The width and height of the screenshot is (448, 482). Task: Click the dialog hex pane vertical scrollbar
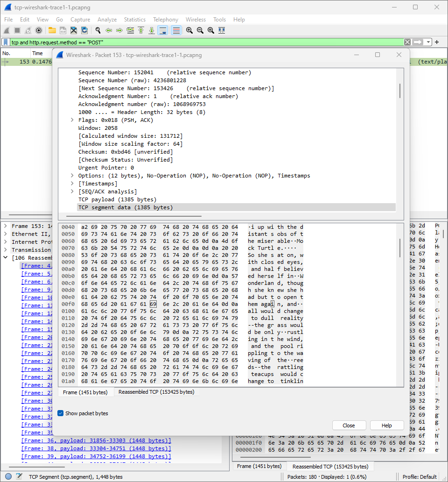400,248
